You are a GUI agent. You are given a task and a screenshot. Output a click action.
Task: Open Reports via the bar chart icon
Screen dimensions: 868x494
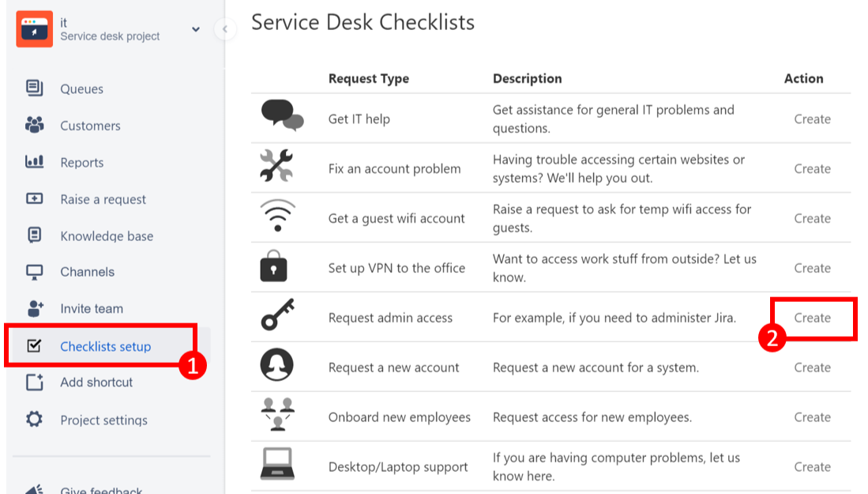(x=34, y=162)
